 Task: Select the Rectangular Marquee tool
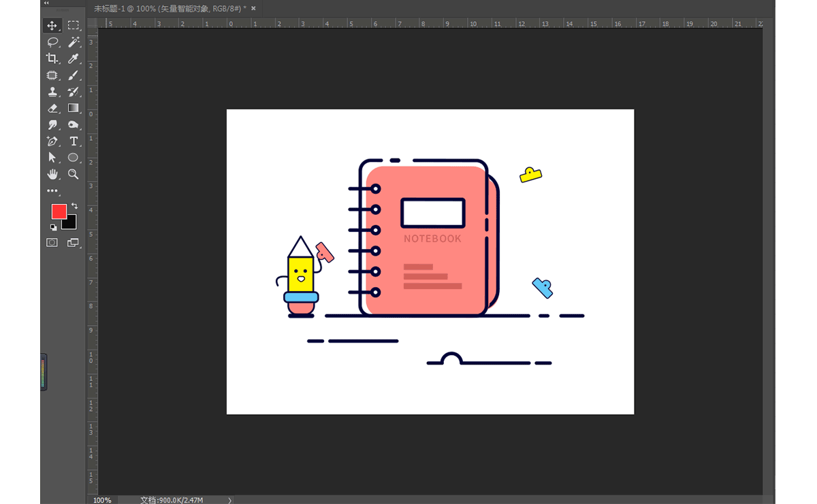click(x=73, y=26)
